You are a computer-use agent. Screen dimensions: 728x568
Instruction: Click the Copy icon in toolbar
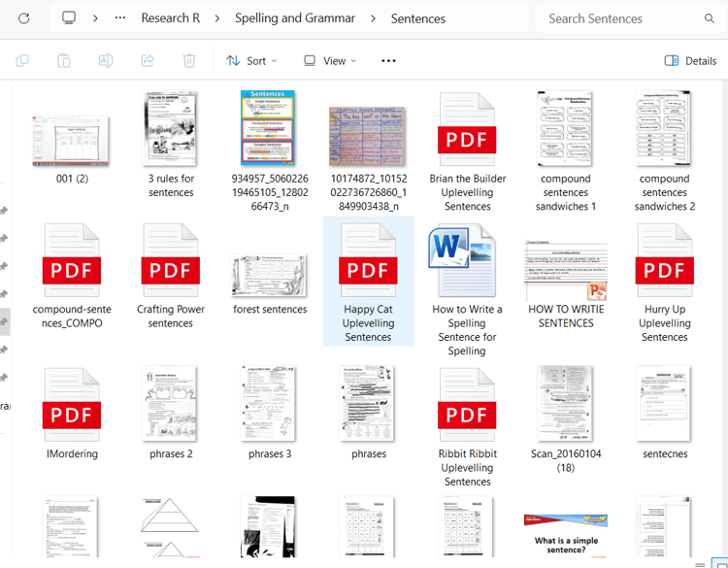point(22,61)
